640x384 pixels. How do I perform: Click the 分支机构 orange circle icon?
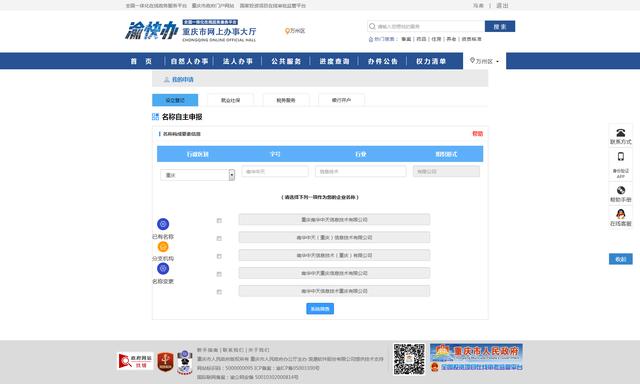click(163, 246)
